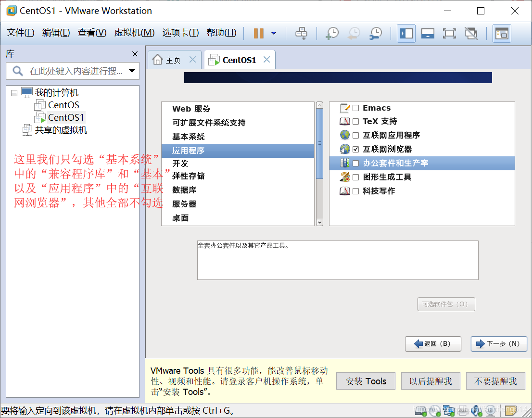The width and height of the screenshot is (532, 418).
Task: Click the 办公套件和生产率 binder icon
Action: 345,163
